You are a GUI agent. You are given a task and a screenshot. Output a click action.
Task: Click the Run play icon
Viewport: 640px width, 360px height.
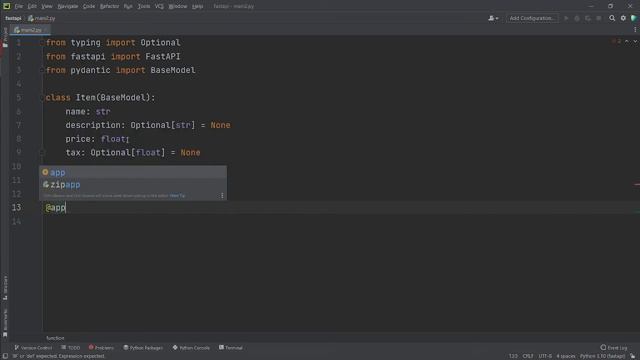pos(566,18)
